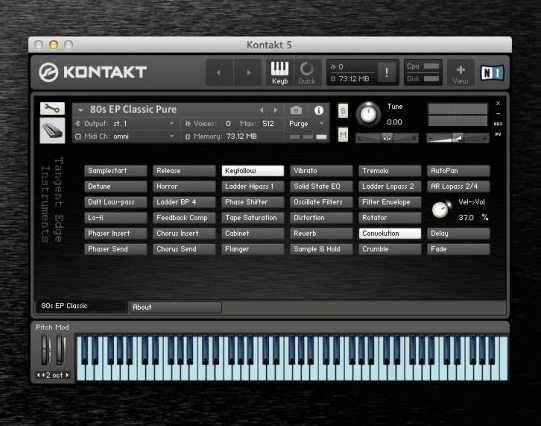Click the camera snapshot icon
The height and width of the screenshot is (426, 541).
(x=296, y=110)
